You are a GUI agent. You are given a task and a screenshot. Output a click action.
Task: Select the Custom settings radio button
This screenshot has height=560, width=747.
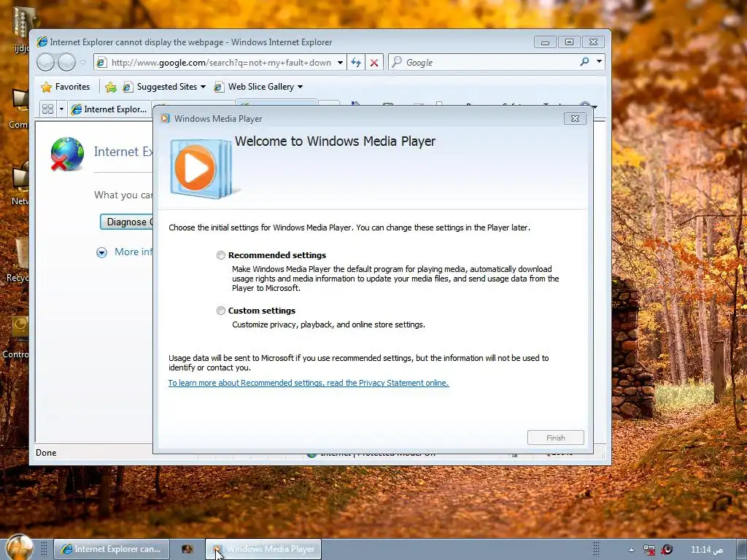(220, 311)
